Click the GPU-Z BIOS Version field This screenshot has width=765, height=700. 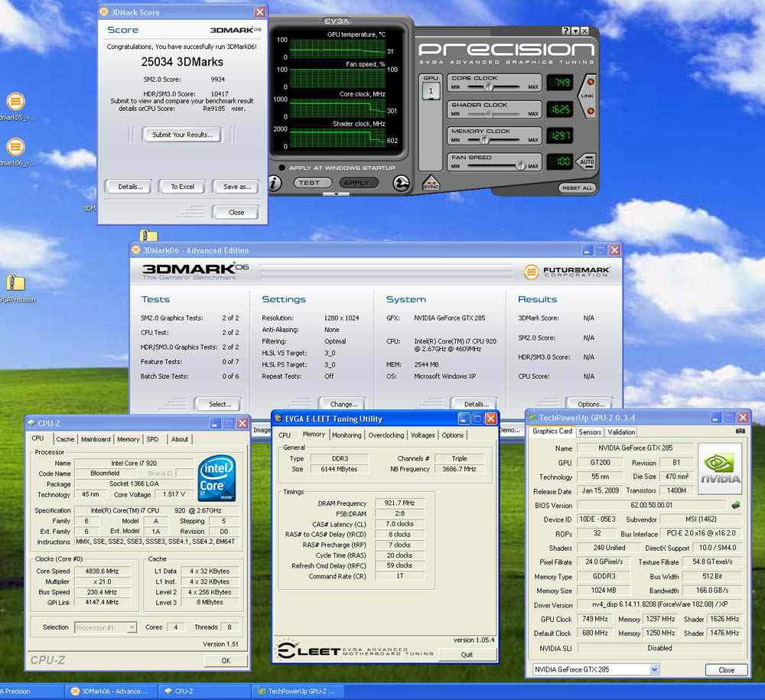[651, 506]
